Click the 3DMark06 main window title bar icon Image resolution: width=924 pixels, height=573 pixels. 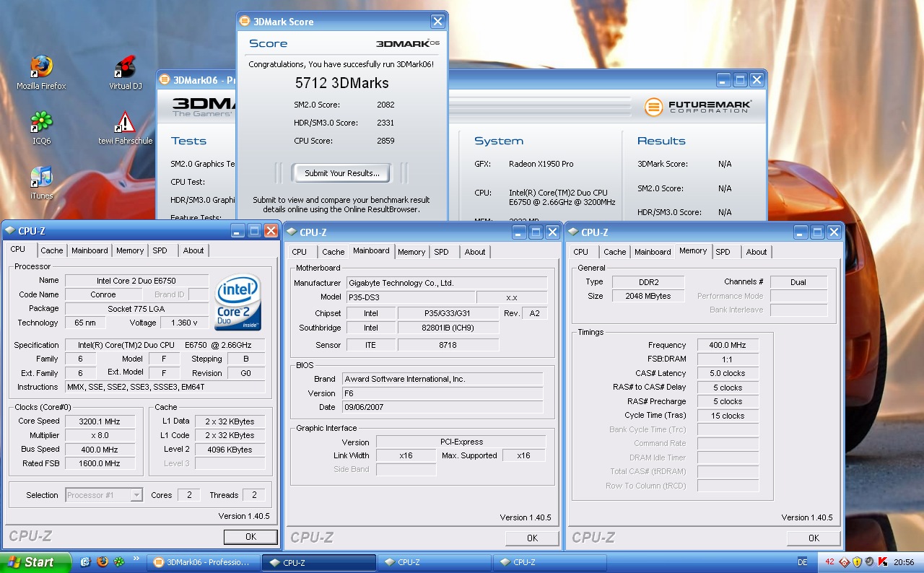click(x=165, y=79)
